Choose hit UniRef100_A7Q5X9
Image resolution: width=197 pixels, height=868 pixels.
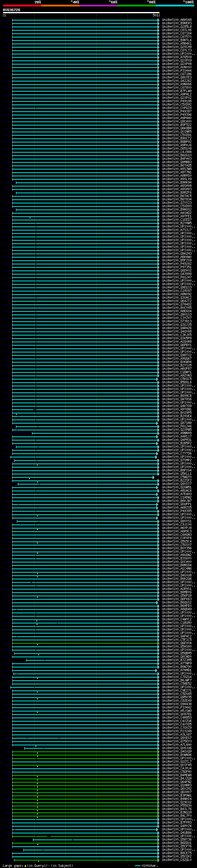pyautogui.click(x=177, y=57)
